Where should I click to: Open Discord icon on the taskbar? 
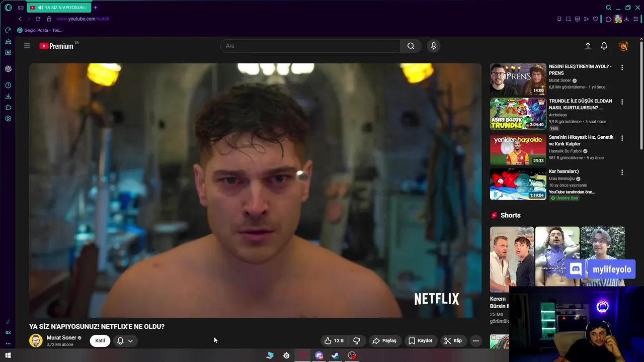pyautogui.click(x=319, y=355)
